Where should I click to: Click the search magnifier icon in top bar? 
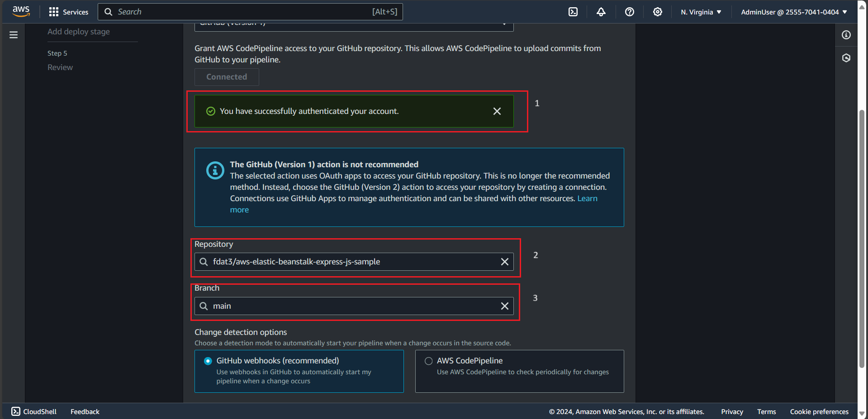coord(109,12)
